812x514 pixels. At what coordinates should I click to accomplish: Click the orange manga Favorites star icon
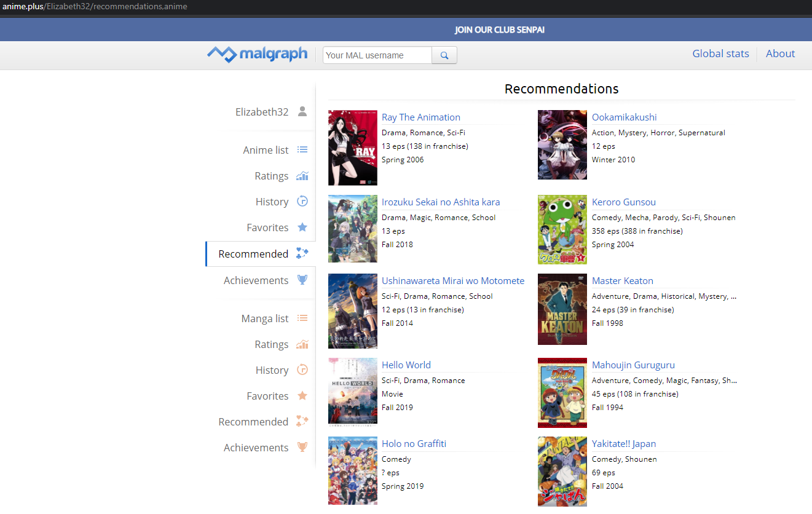pyautogui.click(x=302, y=396)
